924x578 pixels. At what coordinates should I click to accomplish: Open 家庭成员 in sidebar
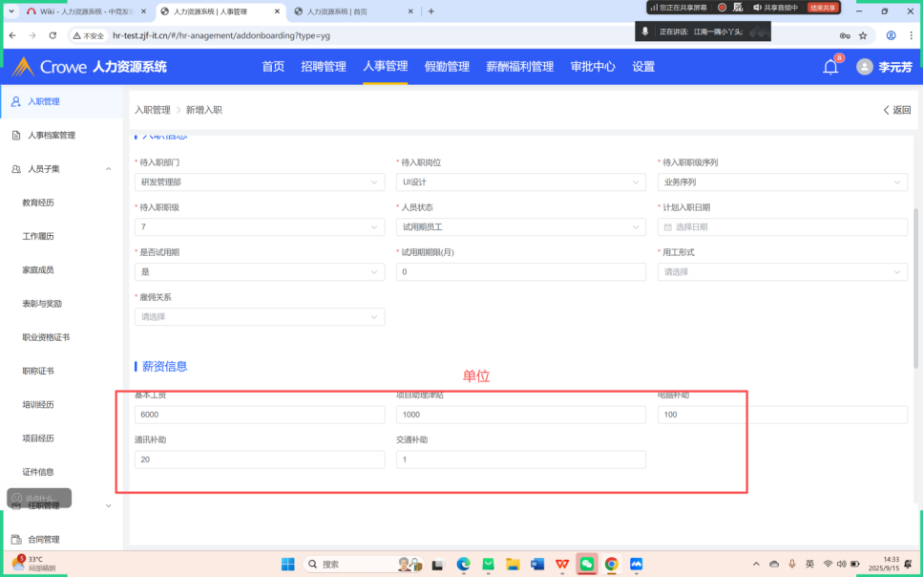(x=38, y=269)
